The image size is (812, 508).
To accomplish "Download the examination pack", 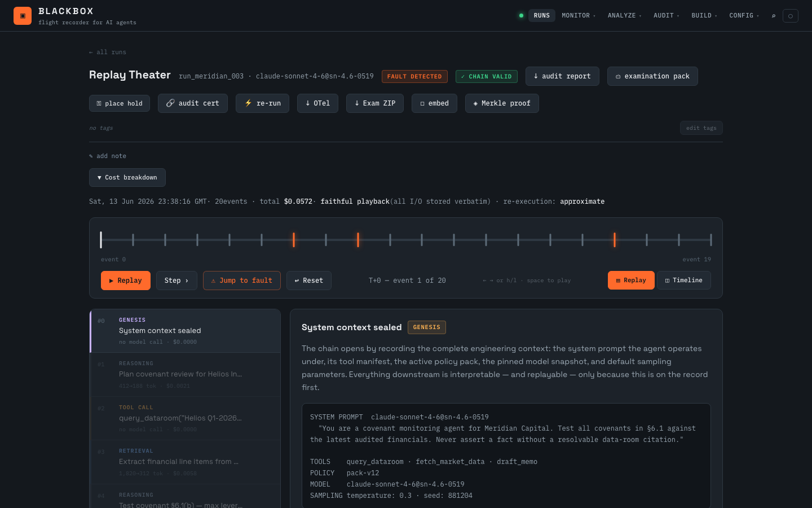I will tap(652, 76).
